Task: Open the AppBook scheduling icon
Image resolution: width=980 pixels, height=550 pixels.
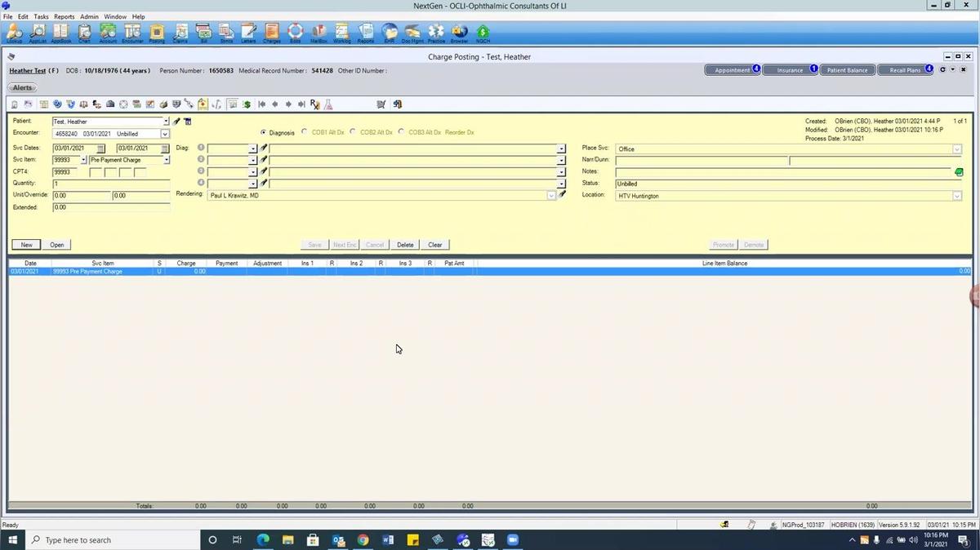Action: 60,32
